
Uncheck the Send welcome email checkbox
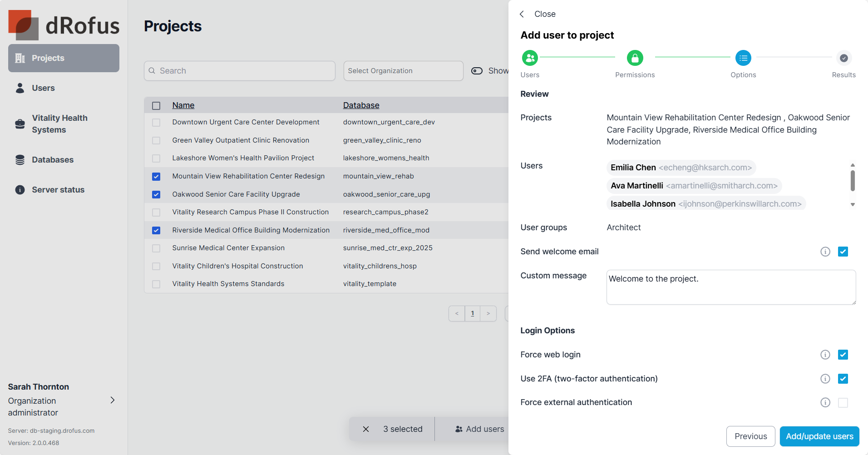pos(843,252)
